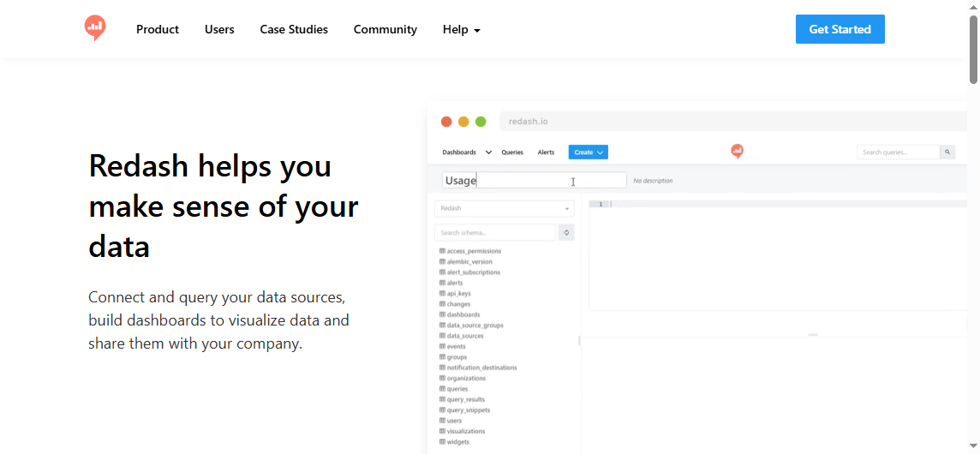Open the Product menu item
The width and height of the screenshot is (980, 454).
tap(158, 29)
